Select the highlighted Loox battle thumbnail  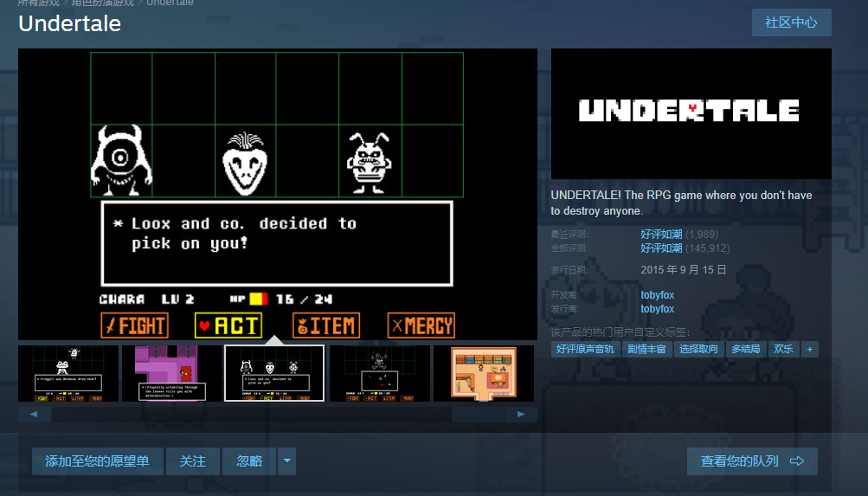(274, 374)
